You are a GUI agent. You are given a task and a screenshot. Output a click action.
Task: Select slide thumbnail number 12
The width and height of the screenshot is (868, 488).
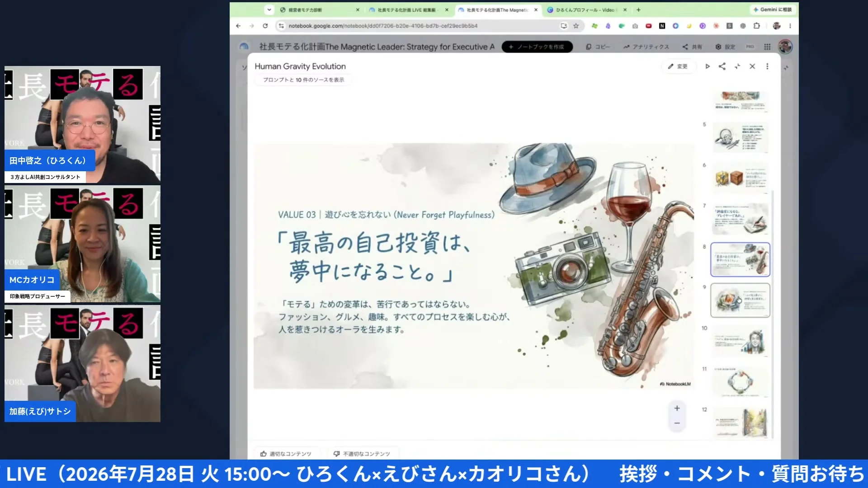coord(740,422)
